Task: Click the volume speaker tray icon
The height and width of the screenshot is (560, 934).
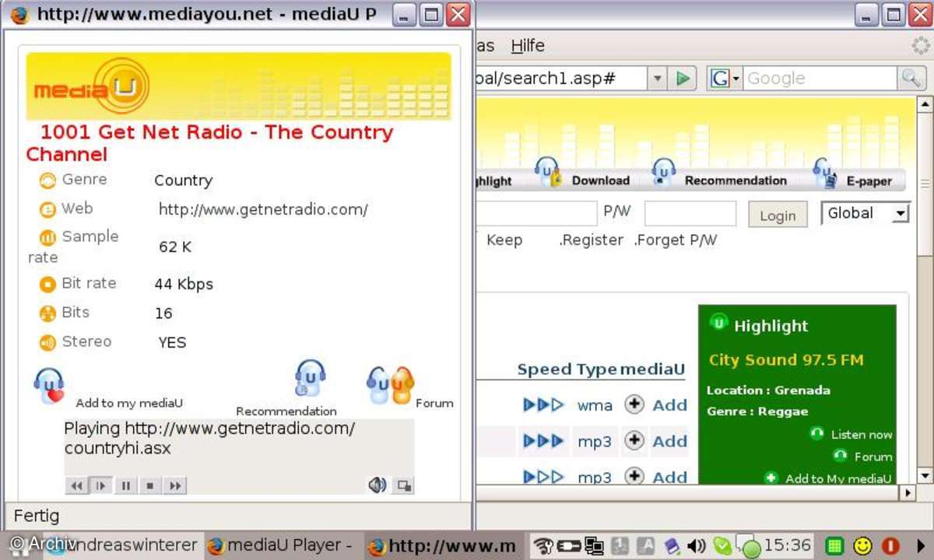Action: tap(695, 546)
